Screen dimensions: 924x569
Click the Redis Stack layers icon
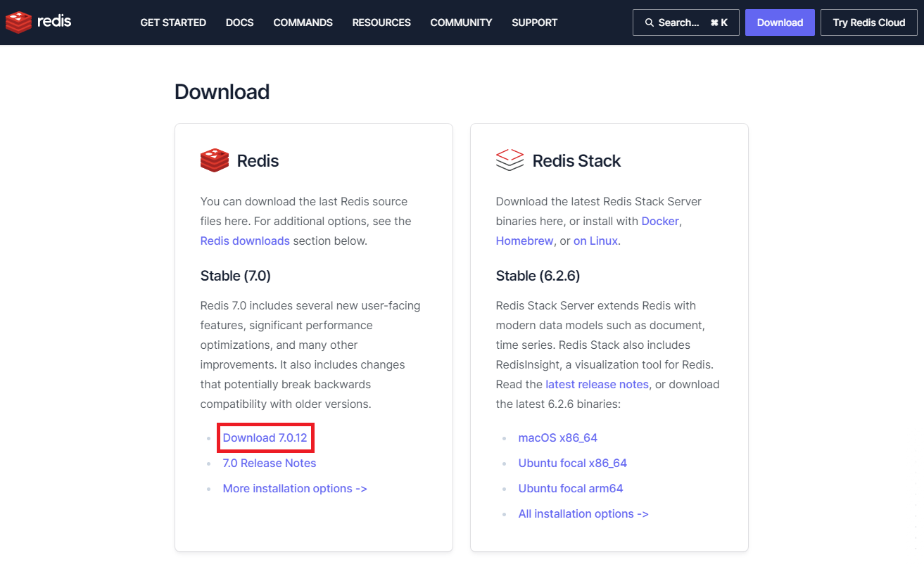click(510, 160)
